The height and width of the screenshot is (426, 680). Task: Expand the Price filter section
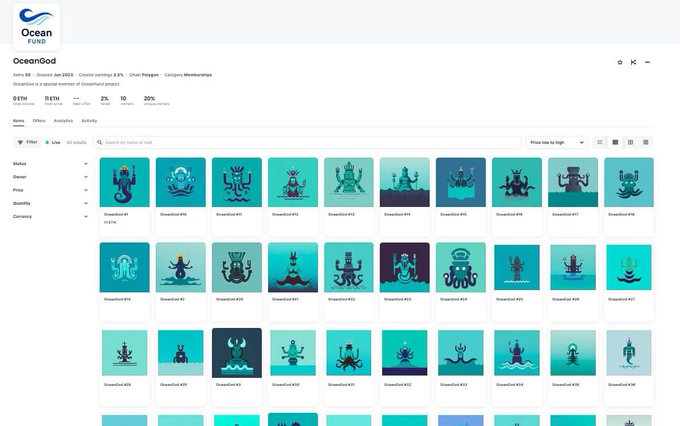[50, 190]
